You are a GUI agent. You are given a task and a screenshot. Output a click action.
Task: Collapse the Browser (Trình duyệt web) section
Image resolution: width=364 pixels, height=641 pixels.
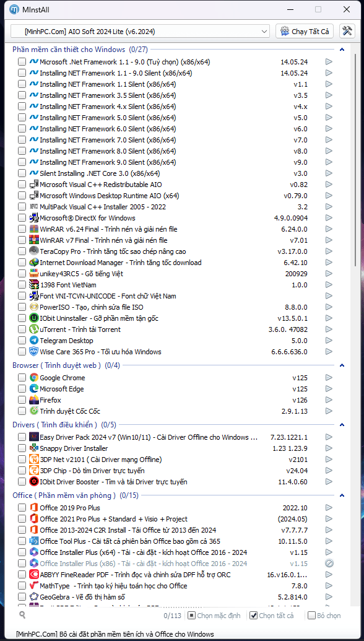[x=342, y=365]
